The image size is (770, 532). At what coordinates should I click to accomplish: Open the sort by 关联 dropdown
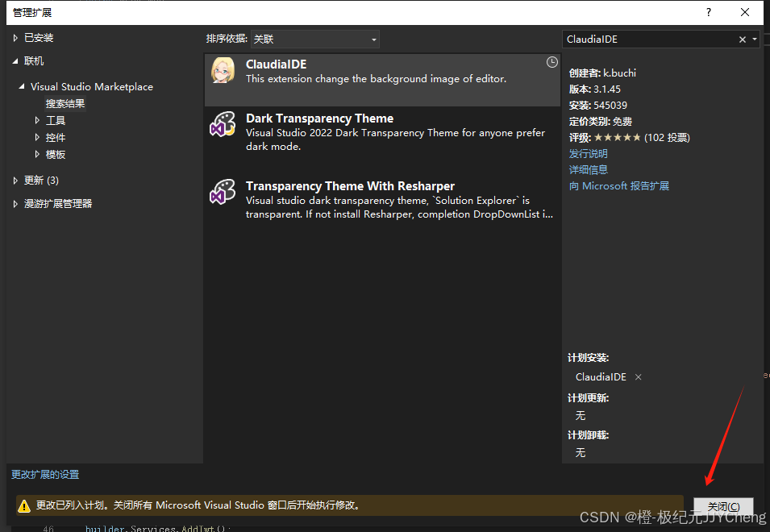314,39
